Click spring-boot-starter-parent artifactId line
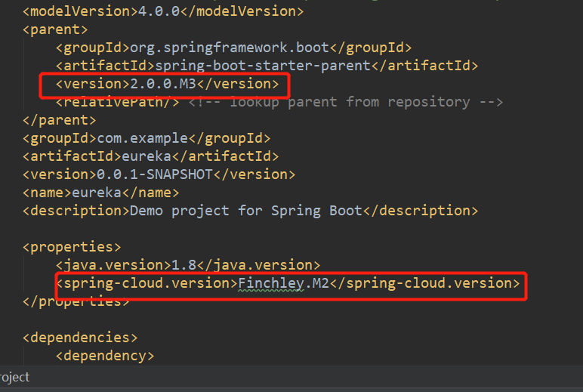The width and height of the screenshot is (583, 392). point(267,66)
